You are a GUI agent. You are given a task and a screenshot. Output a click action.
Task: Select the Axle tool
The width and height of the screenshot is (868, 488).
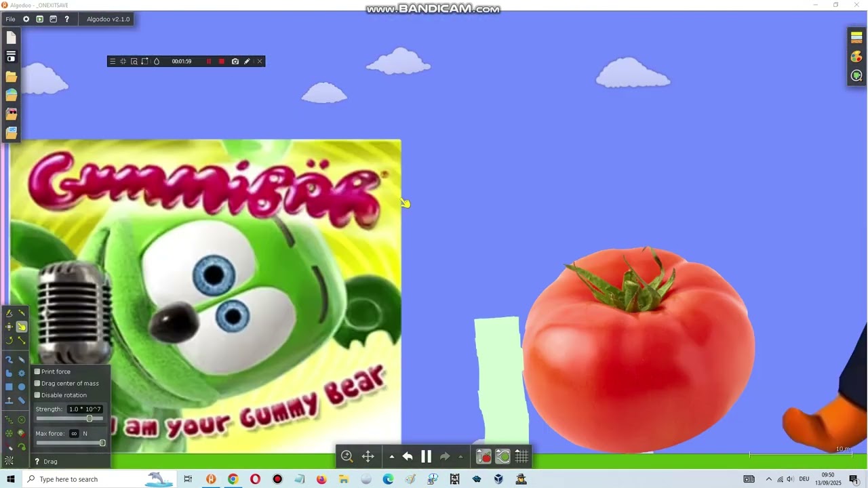pos(9,433)
